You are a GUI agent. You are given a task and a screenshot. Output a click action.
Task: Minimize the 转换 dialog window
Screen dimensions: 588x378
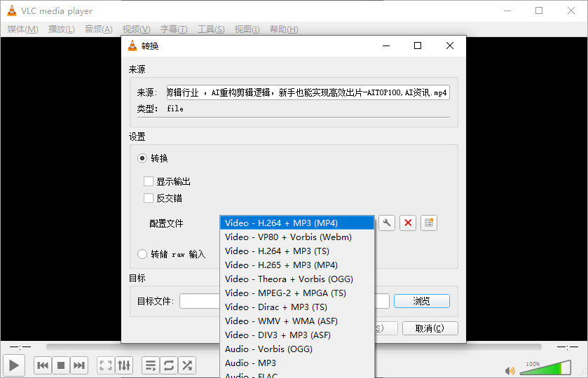coord(386,45)
